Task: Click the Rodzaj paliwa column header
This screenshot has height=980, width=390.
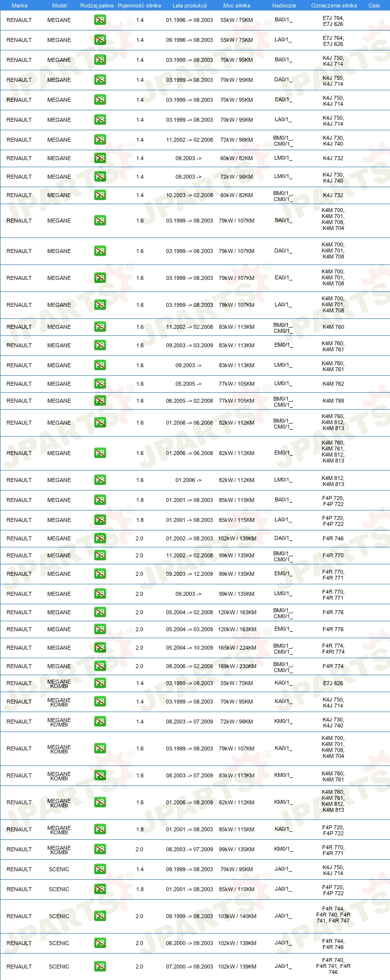Action: (x=97, y=5)
